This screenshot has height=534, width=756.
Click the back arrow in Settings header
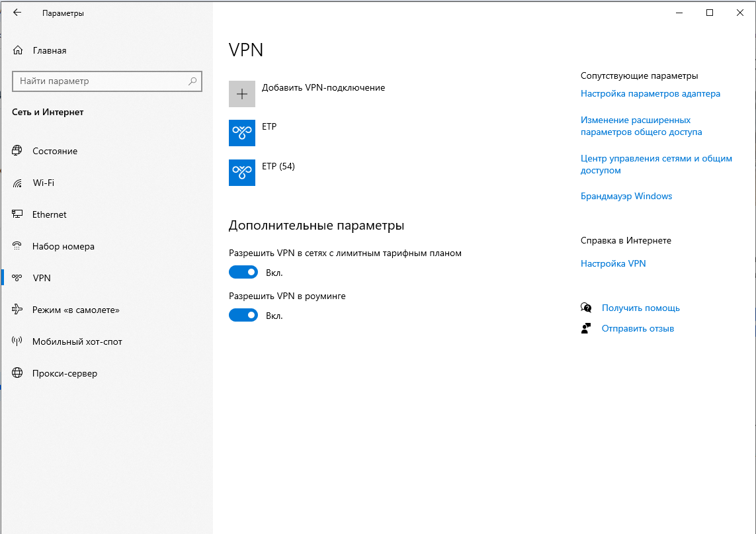coord(17,13)
